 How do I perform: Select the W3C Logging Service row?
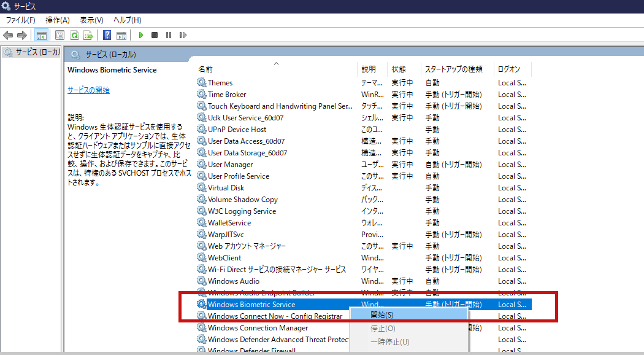point(364,211)
